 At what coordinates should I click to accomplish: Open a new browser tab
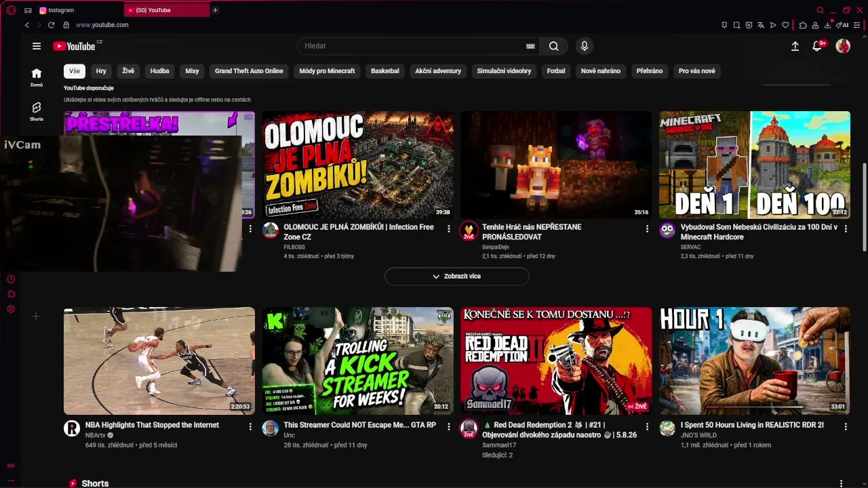215,10
